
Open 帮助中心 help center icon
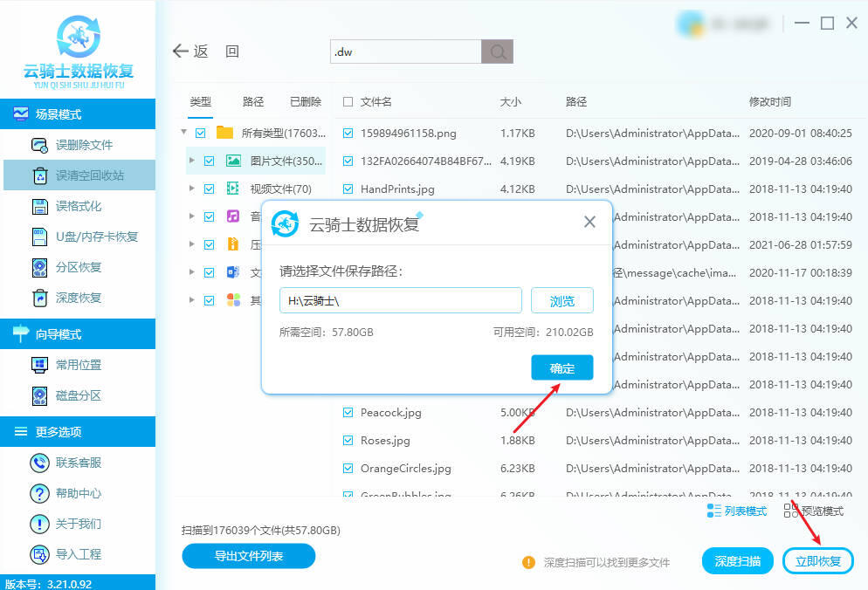click(40, 493)
